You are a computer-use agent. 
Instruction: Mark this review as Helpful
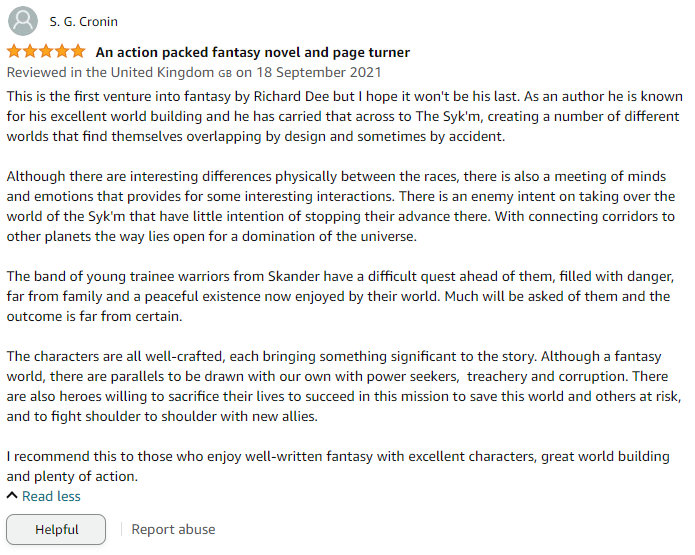click(x=56, y=529)
